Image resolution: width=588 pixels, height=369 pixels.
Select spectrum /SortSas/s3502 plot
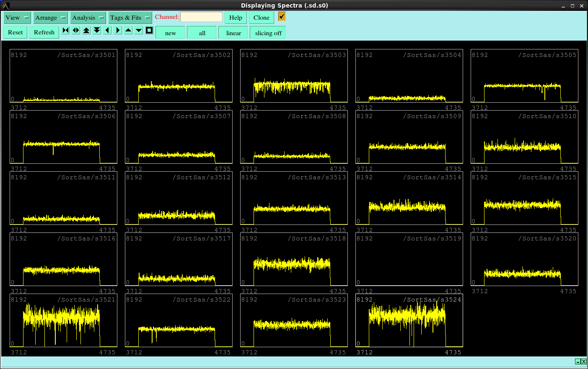(x=179, y=76)
